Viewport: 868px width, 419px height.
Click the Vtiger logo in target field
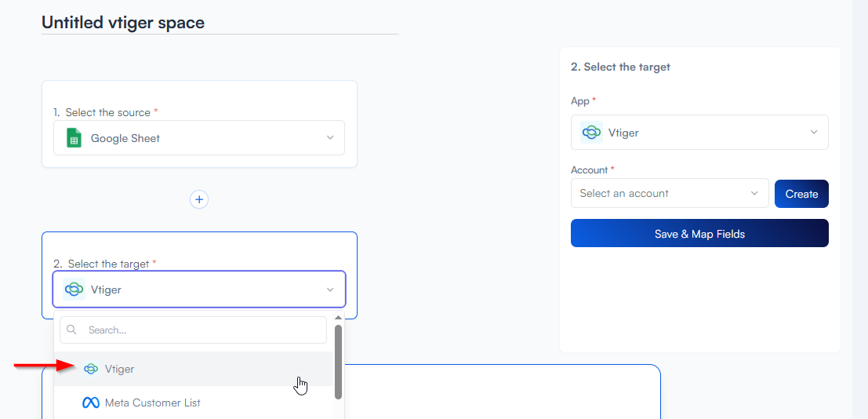tap(74, 290)
